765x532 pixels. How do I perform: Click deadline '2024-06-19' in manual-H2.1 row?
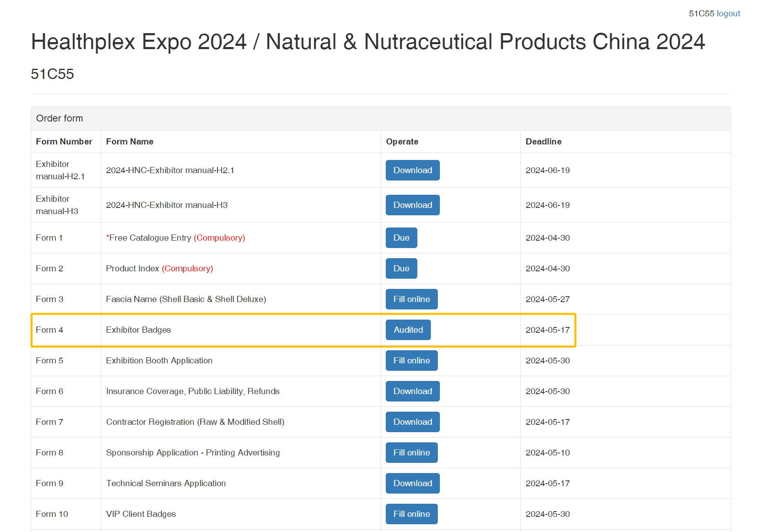pos(548,170)
